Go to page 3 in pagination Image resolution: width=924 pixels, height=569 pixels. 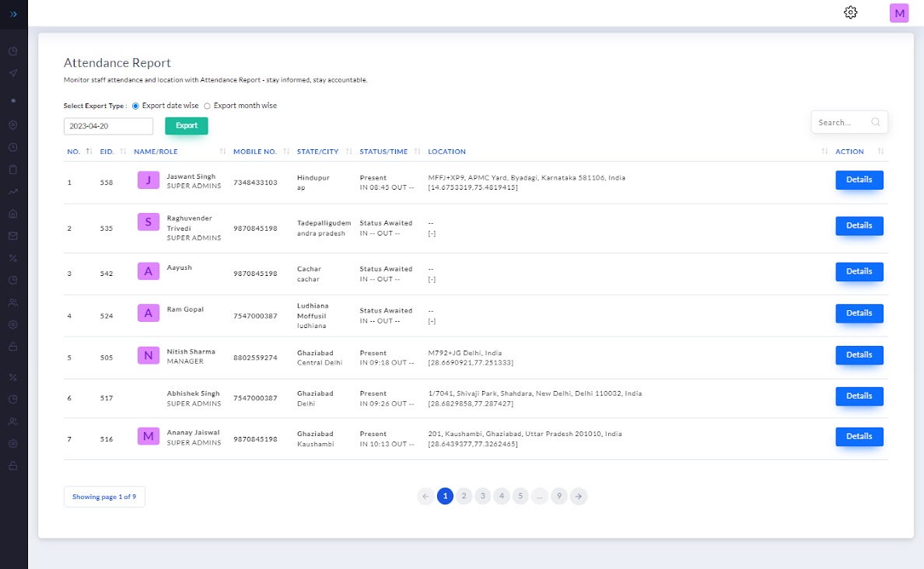pyautogui.click(x=482, y=496)
